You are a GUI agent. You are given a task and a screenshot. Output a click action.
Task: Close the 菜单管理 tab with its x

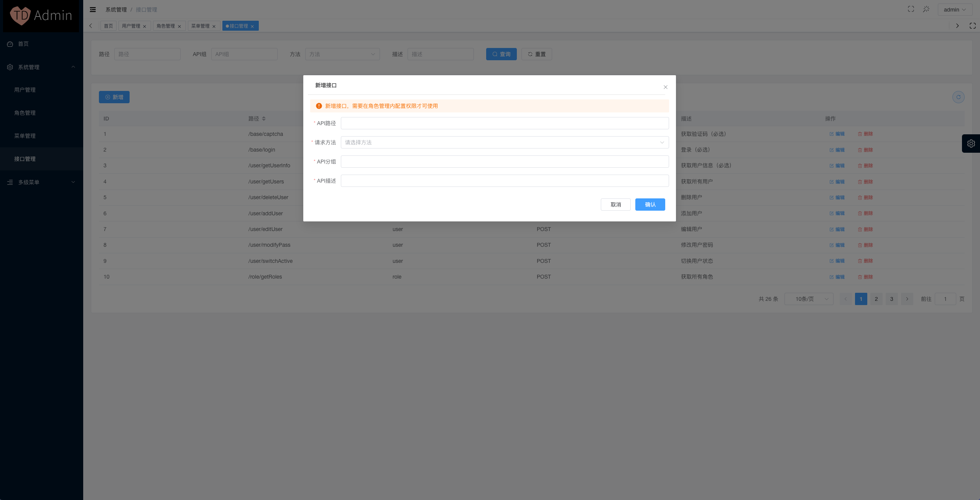(214, 26)
